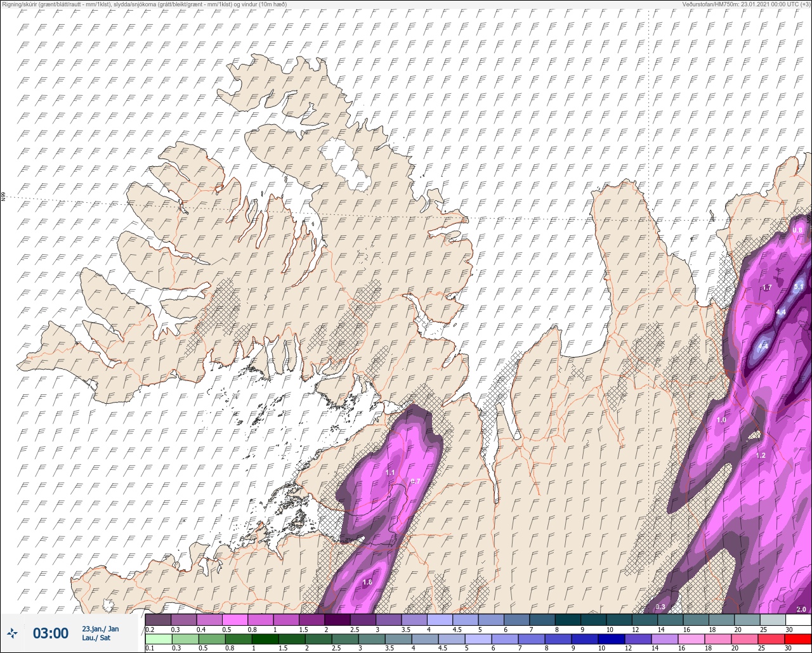The width and height of the screenshot is (812, 653).
Task: Click the N99 latitude label on left edge
Action: [x=3, y=197]
